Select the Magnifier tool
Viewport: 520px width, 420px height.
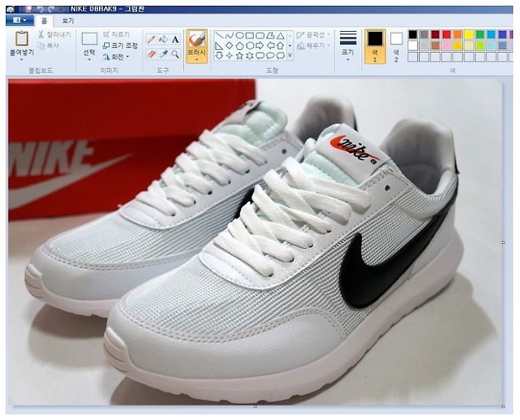point(175,54)
